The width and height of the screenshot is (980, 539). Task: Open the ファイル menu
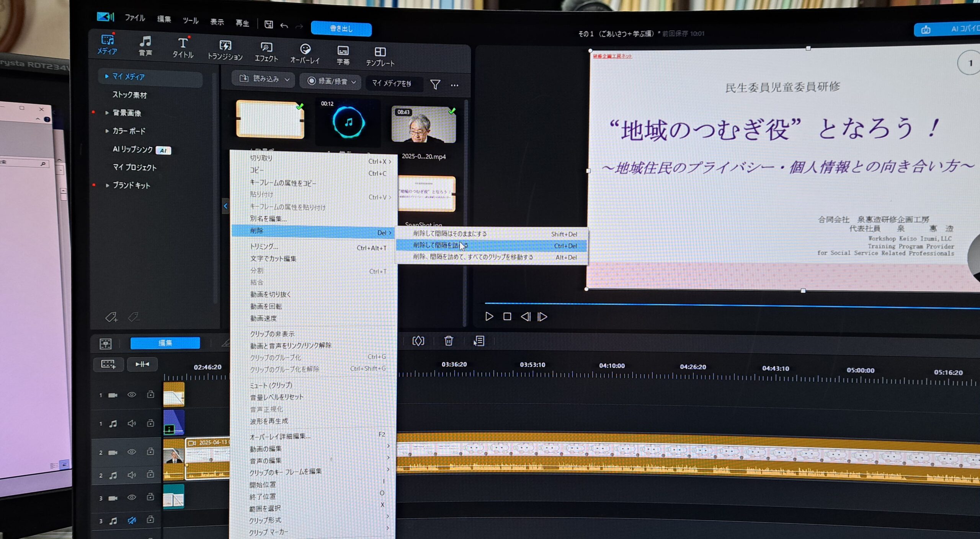pyautogui.click(x=135, y=18)
